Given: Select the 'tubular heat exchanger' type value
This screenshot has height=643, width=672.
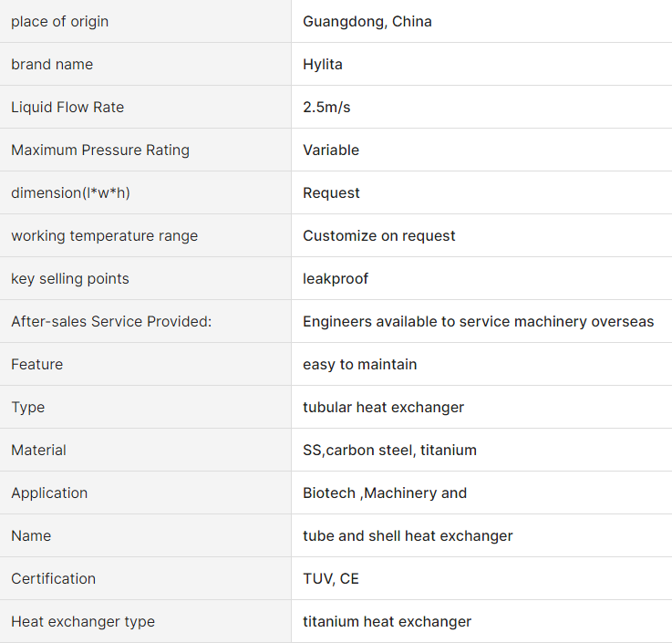Looking at the screenshot, I should (383, 407).
